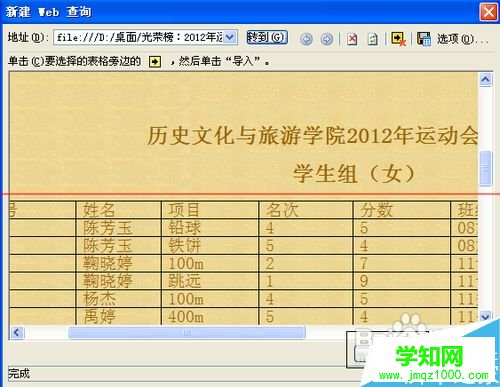Screen dimensions: 500x387
Task: Click the 鞠晓婷 cell in 跳远 row
Action: (x=118, y=281)
